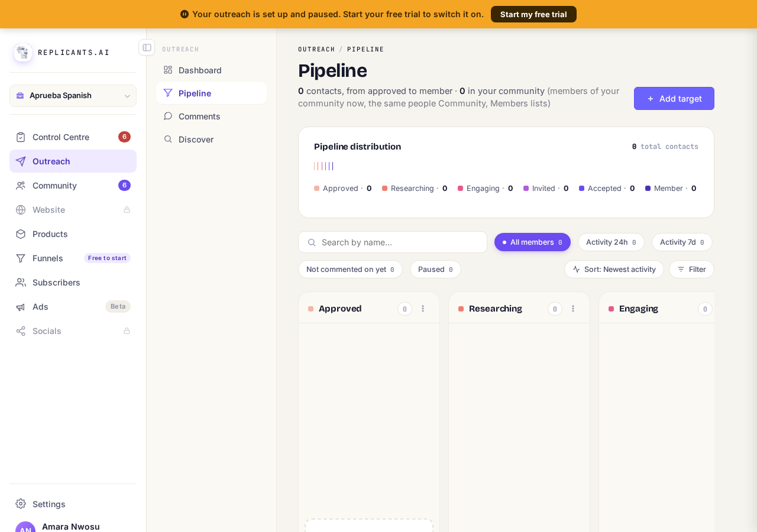Click the Approved legend color dot
This screenshot has height=532, width=757.
(x=316, y=189)
